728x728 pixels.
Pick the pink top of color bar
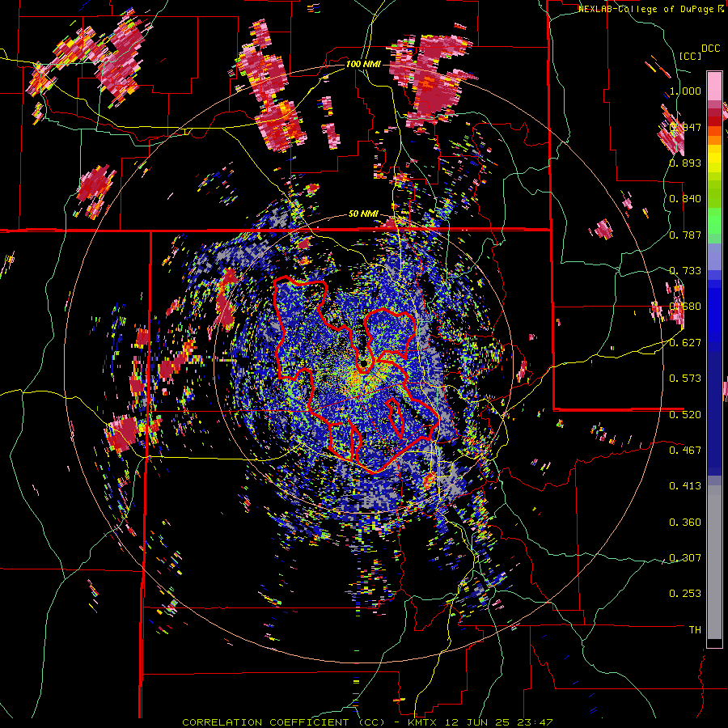tap(714, 86)
